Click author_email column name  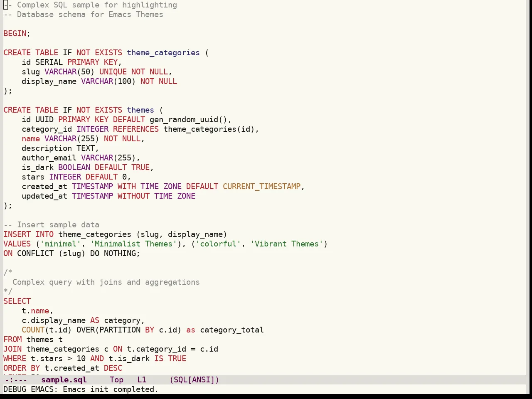point(49,158)
